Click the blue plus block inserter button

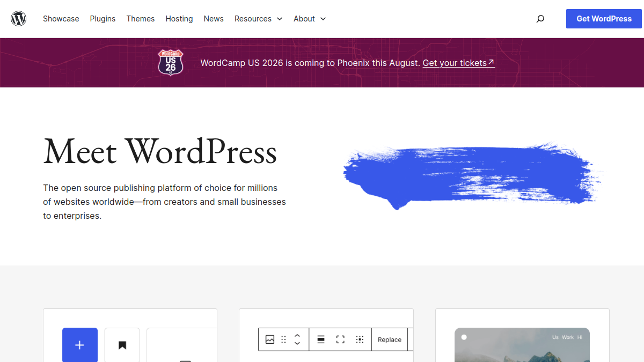point(80,345)
